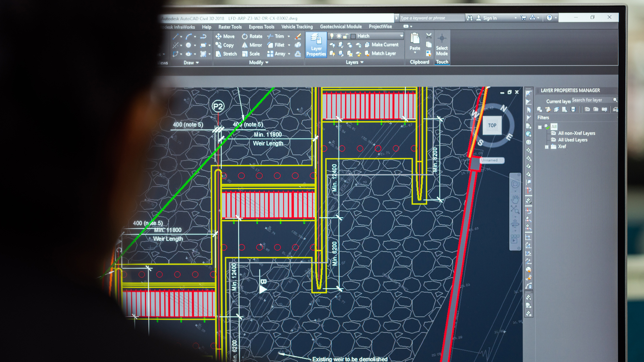This screenshot has height=362, width=644.
Task: Click TOP face on the ViewCube
Action: [492, 125]
